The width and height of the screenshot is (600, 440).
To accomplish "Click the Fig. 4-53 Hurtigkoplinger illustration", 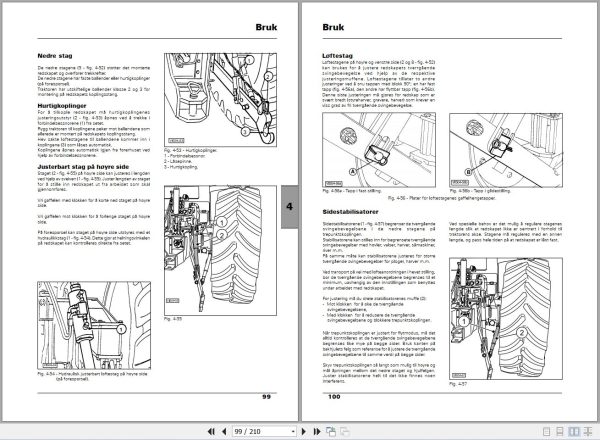I will coord(220,100).
